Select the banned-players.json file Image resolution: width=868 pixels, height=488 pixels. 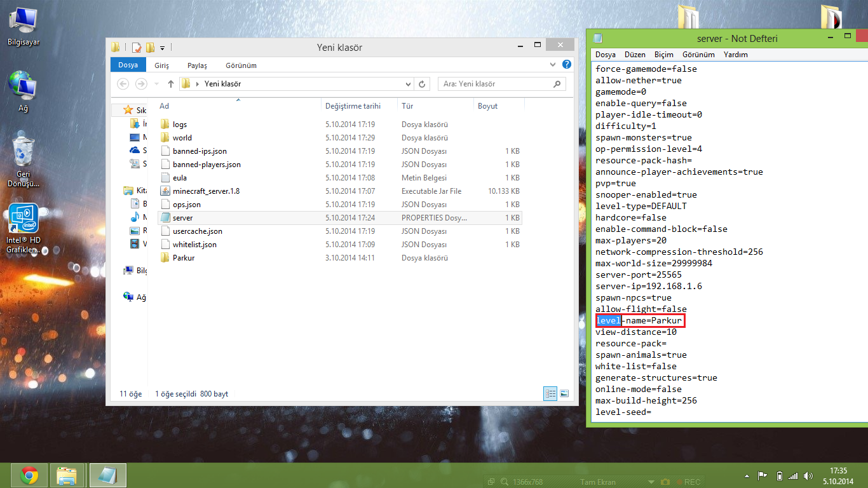coord(339,165)
